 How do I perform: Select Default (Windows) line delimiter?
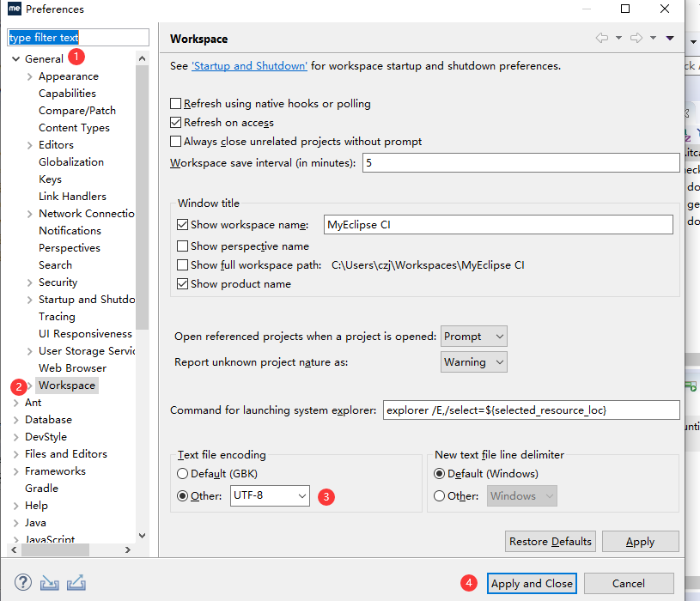(x=439, y=473)
